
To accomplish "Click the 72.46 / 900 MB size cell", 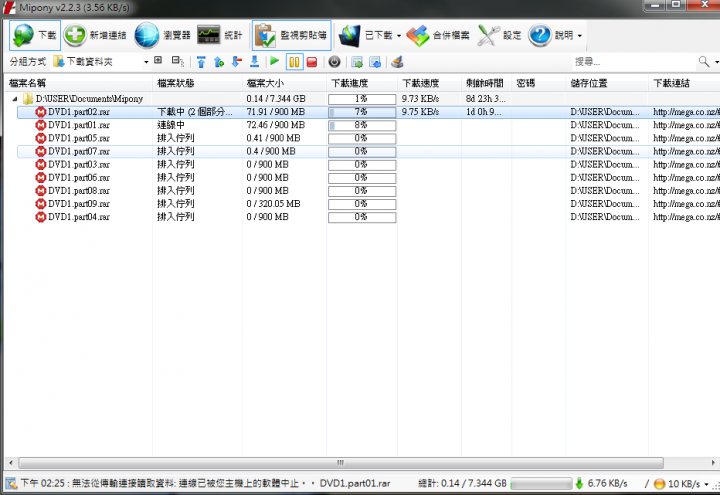I will [x=276, y=125].
